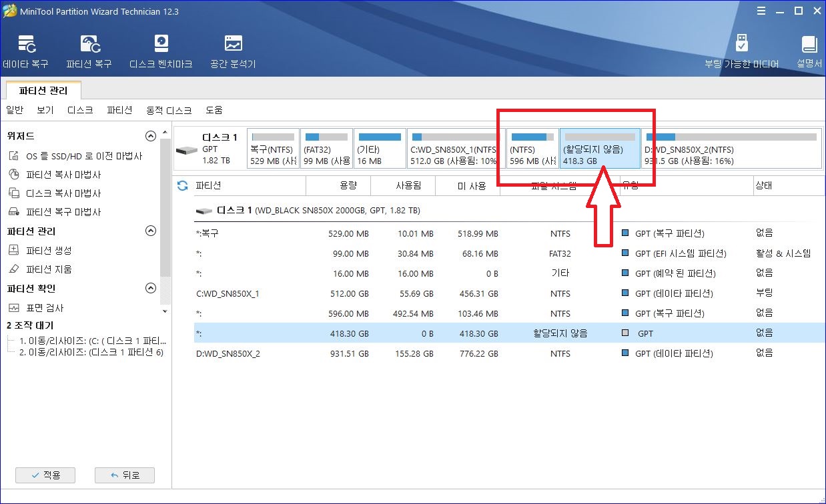826x504 pixels.
Task: Select the *:복구 529.00 MB partition row
Action: point(510,233)
